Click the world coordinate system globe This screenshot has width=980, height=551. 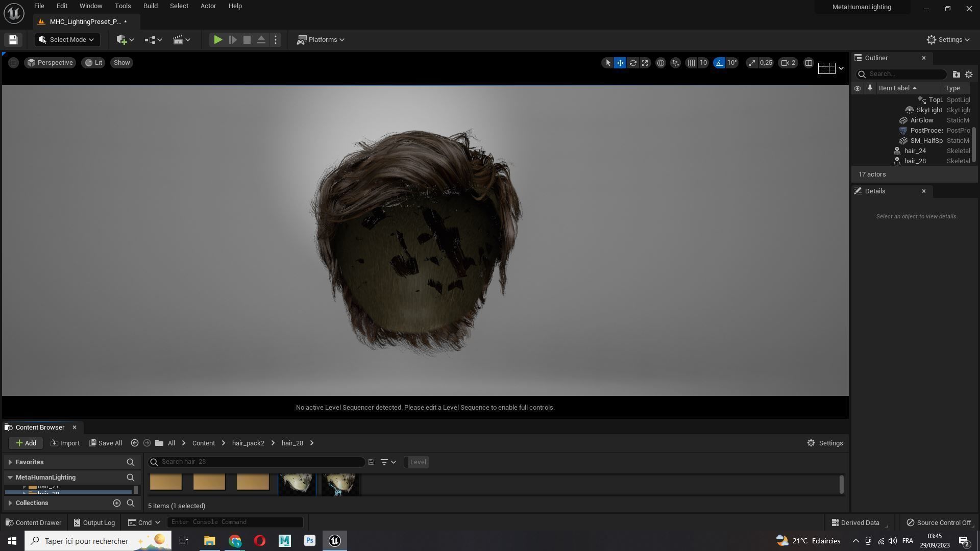[x=660, y=63]
